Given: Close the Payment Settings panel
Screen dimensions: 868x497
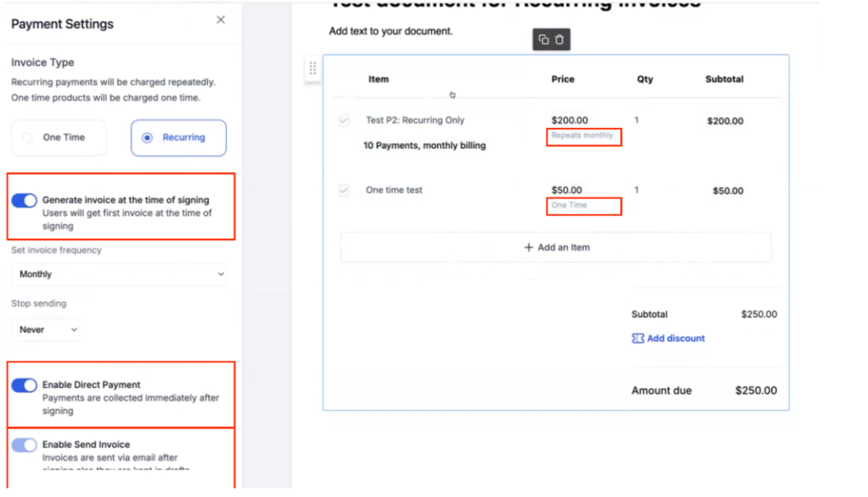Looking at the screenshot, I should [220, 20].
